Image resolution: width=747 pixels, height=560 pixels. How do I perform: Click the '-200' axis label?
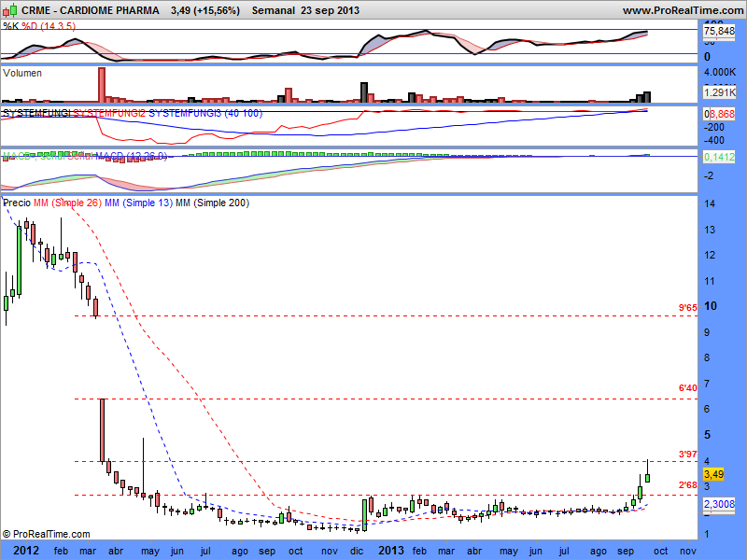click(714, 127)
